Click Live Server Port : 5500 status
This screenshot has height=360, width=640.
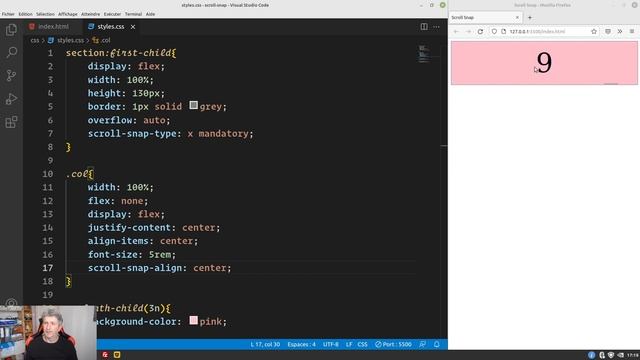[x=393, y=344]
